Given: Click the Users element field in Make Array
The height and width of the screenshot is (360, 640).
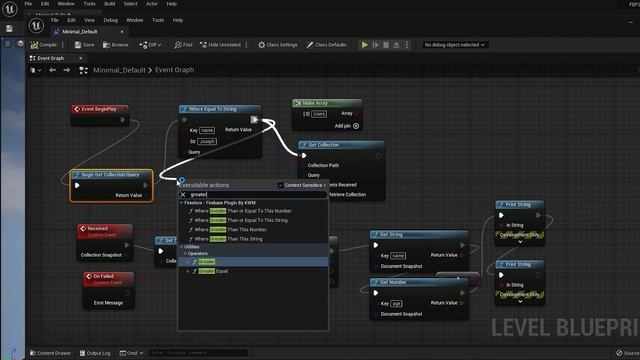Looking at the screenshot, I should [319, 114].
